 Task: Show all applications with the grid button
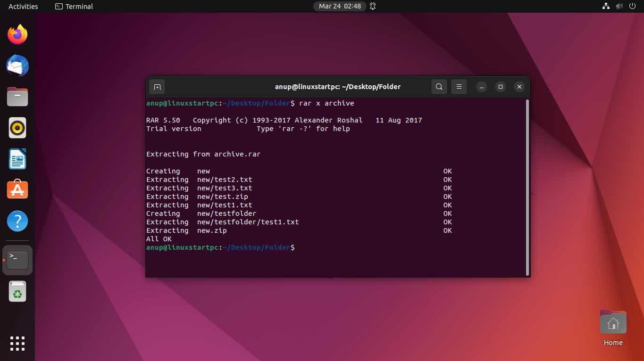(x=17, y=343)
